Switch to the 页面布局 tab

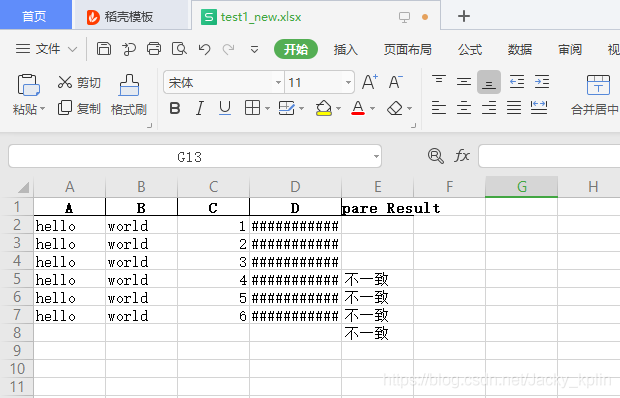point(407,49)
